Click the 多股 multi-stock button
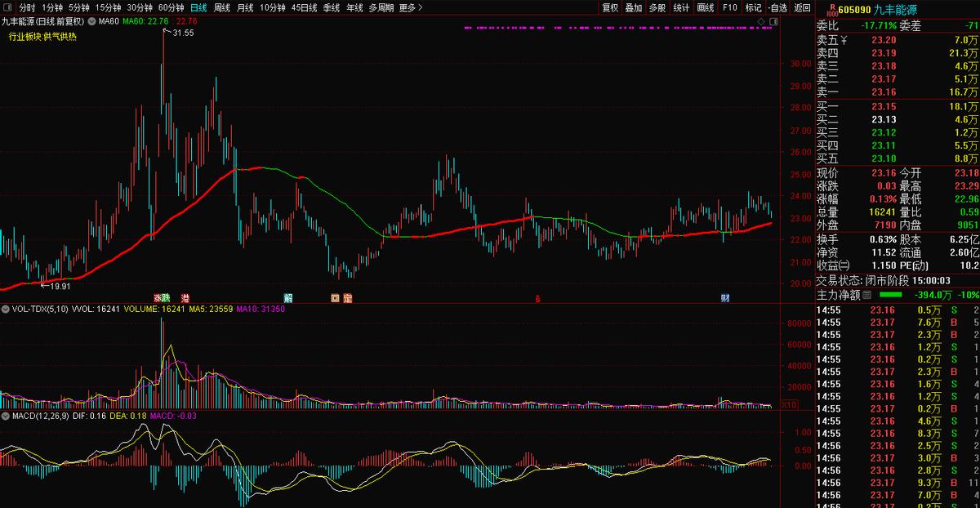980x508 pixels. [657, 7]
